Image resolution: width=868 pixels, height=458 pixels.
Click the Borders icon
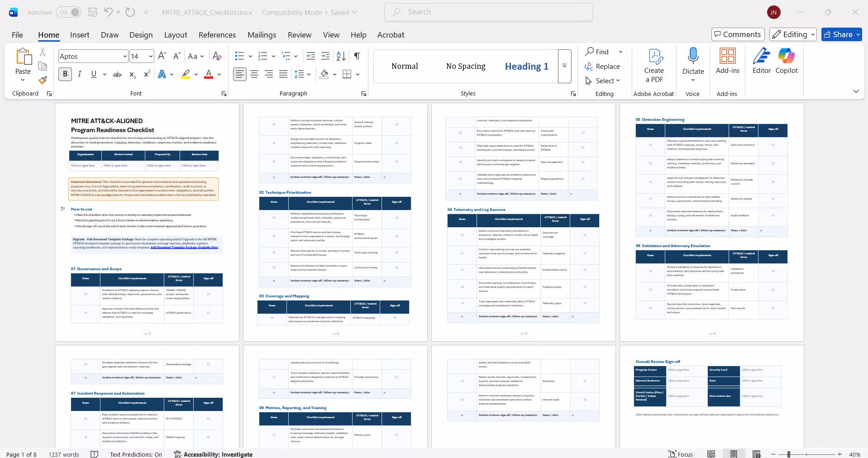[x=347, y=74]
